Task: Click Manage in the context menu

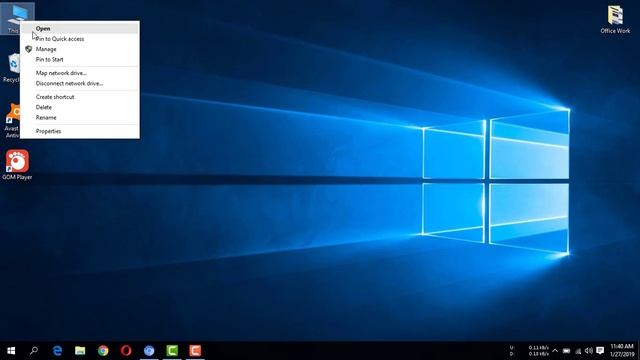Action: pos(80,49)
